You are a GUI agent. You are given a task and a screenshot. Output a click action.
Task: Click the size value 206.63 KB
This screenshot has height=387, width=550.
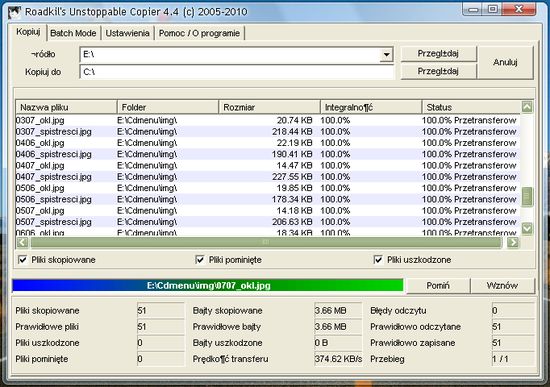pyautogui.click(x=292, y=222)
